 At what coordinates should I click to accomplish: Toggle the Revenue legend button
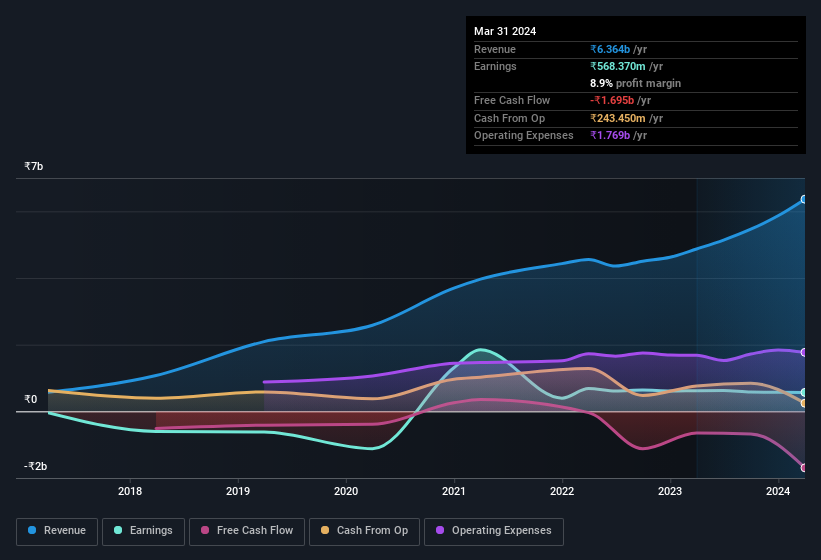[x=57, y=531]
